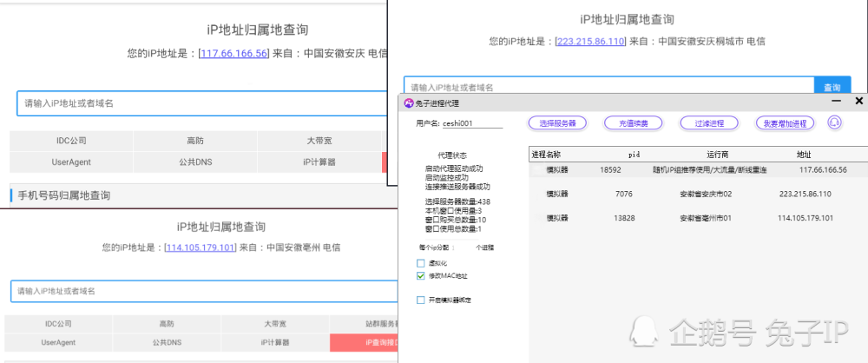This screenshot has height=363, width=868.
Task: Click the 安徽省安庆市02 cell
Action: coord(707,194)
